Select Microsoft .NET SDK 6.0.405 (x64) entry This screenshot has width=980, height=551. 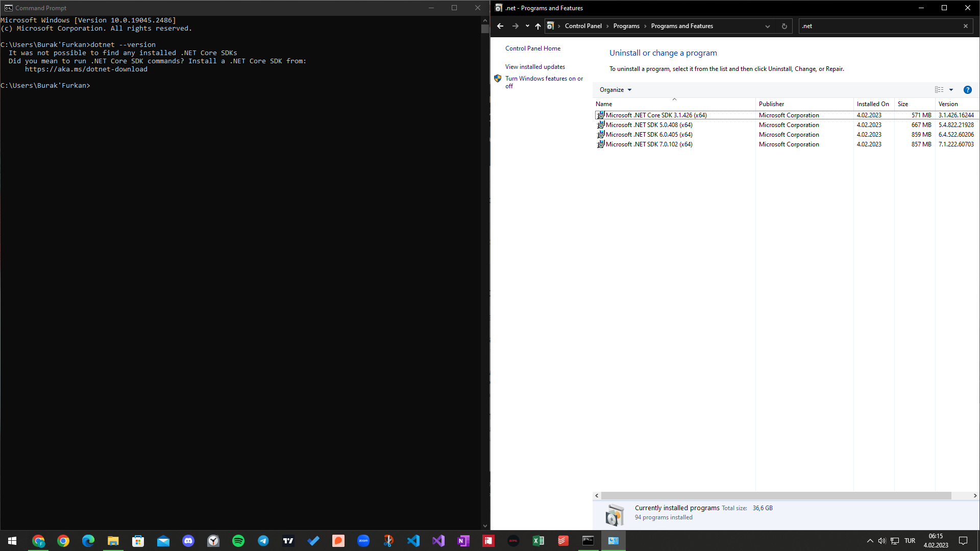click(x=649, y=135)
